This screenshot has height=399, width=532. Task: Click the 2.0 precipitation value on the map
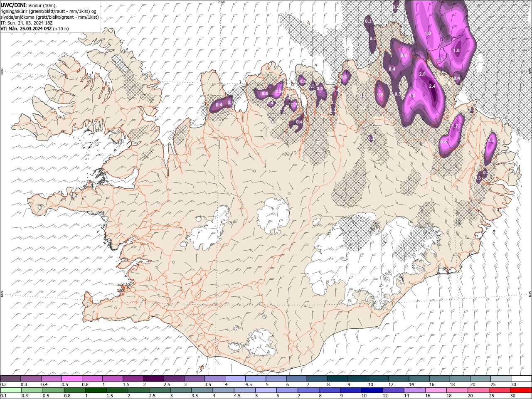(422, 74)
